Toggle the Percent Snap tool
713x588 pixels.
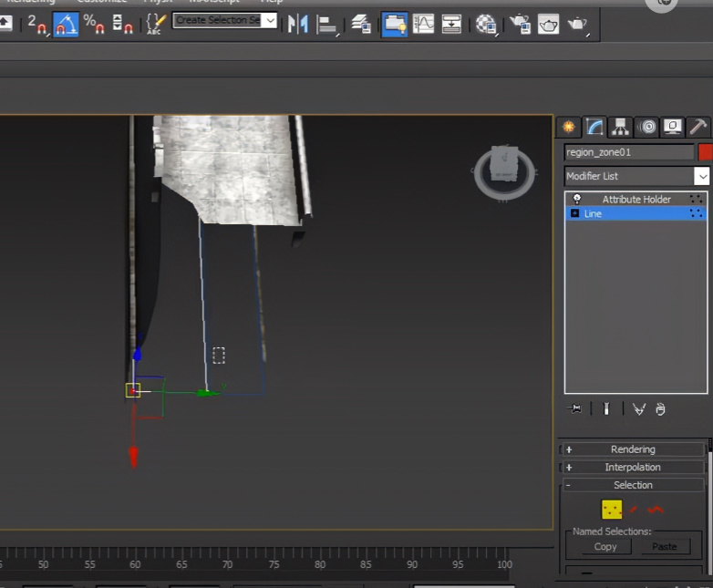(94, 24)
